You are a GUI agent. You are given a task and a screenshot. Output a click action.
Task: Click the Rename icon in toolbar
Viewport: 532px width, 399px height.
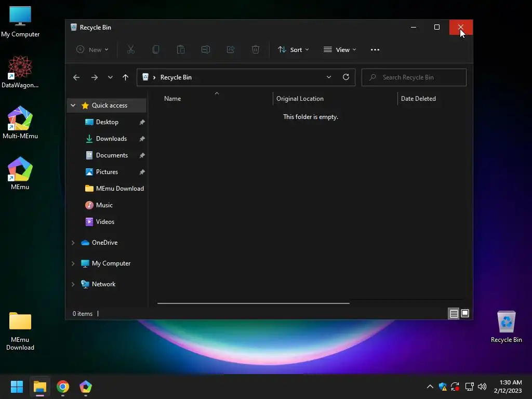pyautogui.click(x=206, y=49)
